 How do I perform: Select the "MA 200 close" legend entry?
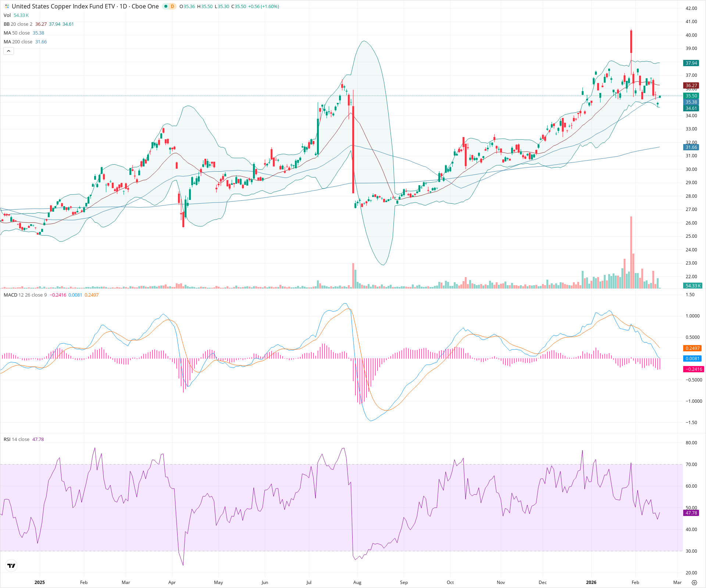pos(18,42)
